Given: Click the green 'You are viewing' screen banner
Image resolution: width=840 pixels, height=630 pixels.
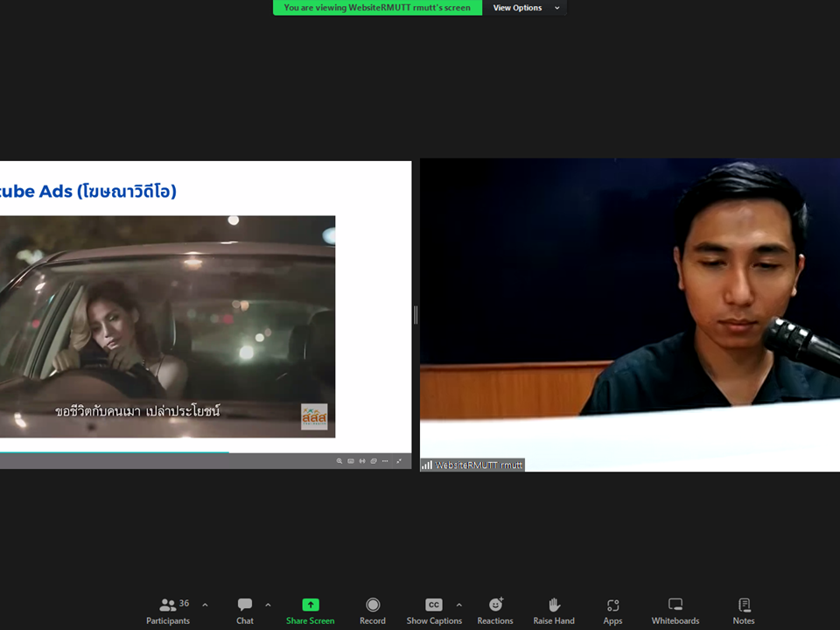Looking at the screenshot, I should (x=377, y=8).
